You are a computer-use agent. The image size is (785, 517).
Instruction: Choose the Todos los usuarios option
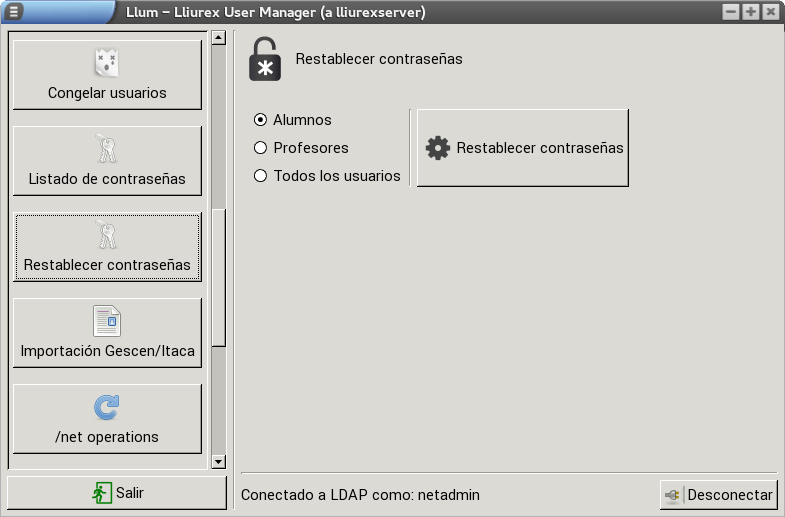point(261,176)
